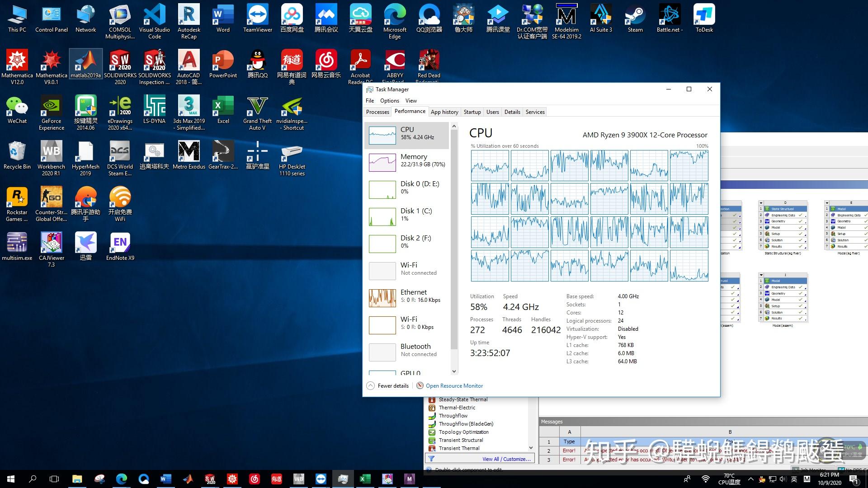Viewport: 868px width, 488px height.
Task: Click Fewer details toggle
Action: 388,386
